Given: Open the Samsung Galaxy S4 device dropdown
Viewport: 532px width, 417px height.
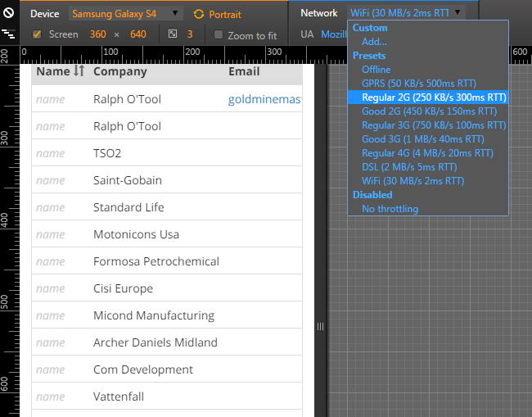Looking at the screenshot, I should tap(125, 14).
